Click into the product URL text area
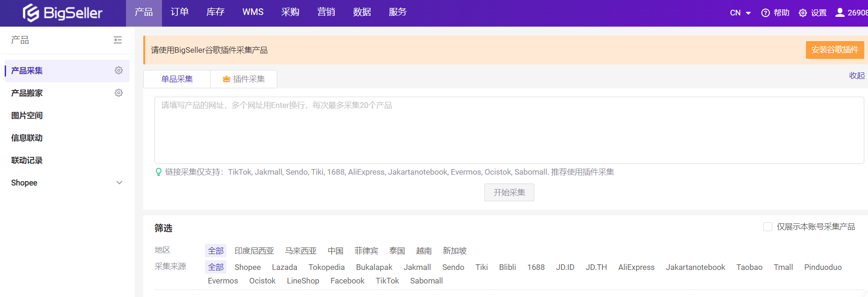This screenshot has height=297, width=868. coord(509,130)
